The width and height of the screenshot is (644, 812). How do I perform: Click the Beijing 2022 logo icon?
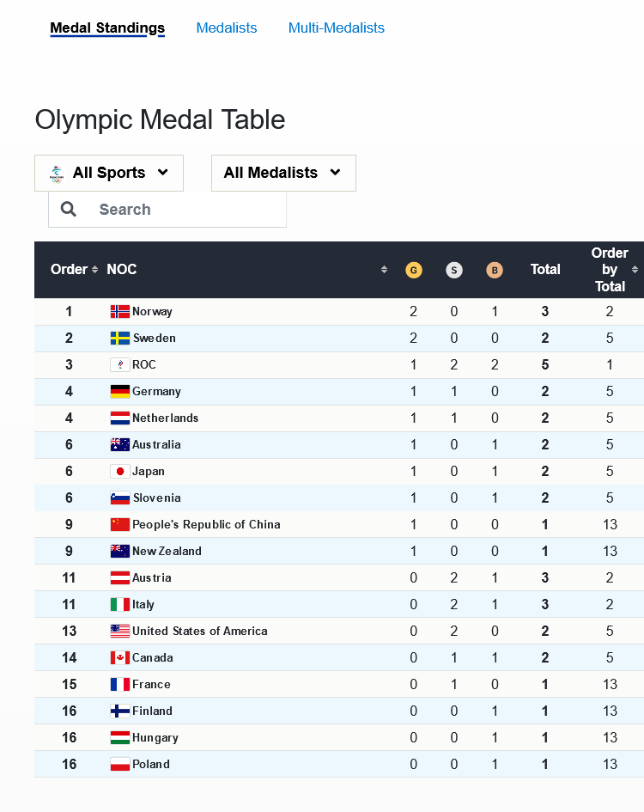[56, 174]
